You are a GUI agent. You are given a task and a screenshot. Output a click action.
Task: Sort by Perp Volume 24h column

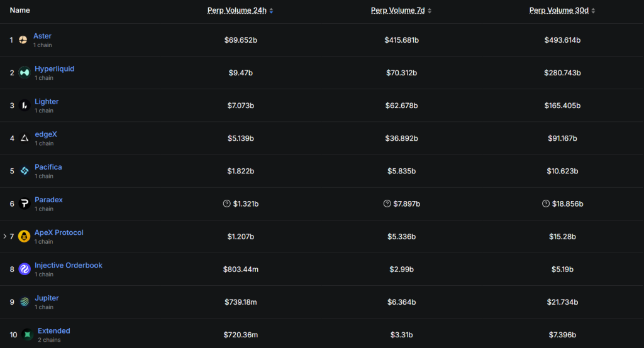(x=240, y=11)
